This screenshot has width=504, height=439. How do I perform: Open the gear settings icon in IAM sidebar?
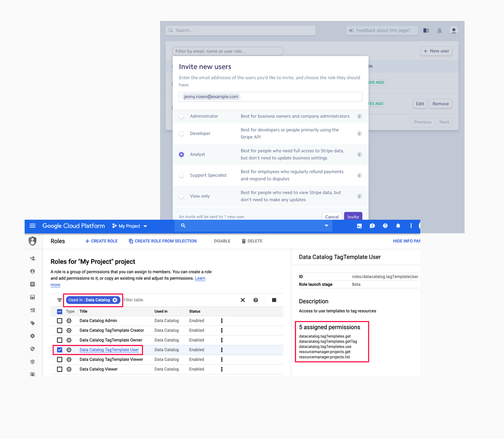(32, 336)
